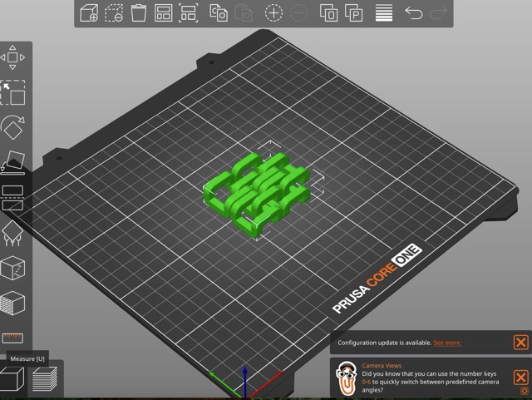Click the Undo arrow

413,12
